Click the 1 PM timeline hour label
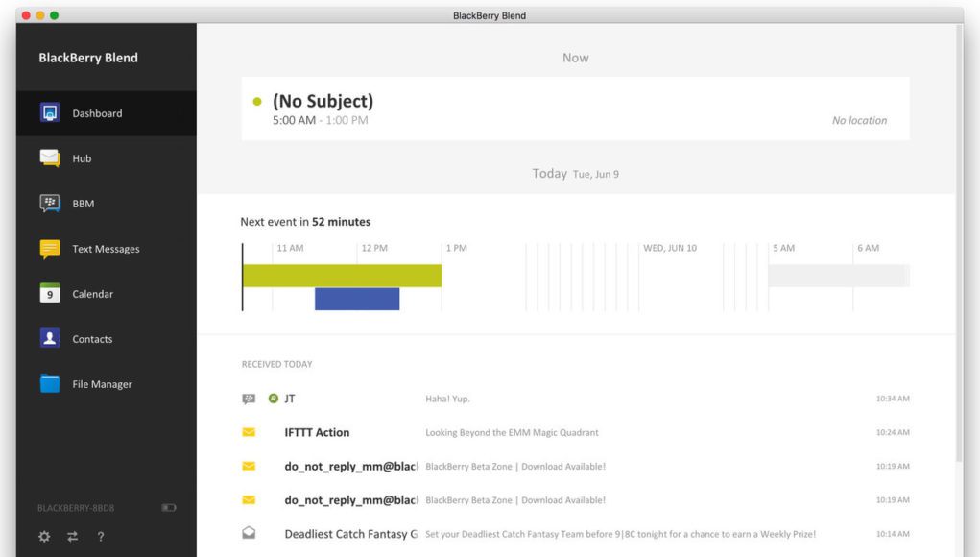The width and height of the screenshot is (980, 557). tap(456, 248)
